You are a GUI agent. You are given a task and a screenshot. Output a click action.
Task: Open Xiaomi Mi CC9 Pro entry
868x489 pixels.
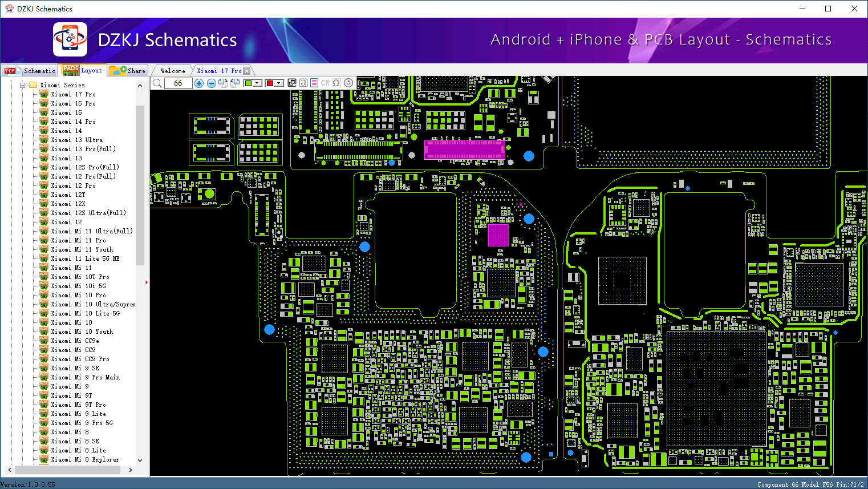pos(80,359)
